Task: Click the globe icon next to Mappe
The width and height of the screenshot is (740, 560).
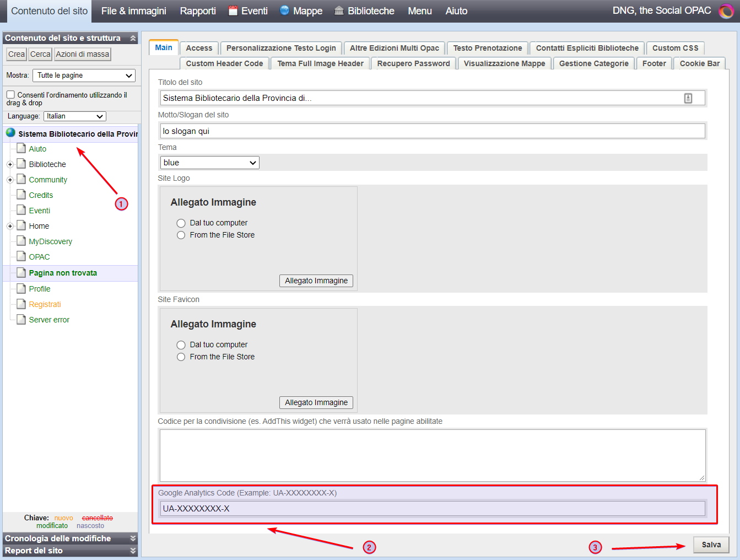Action: [284, 10]
